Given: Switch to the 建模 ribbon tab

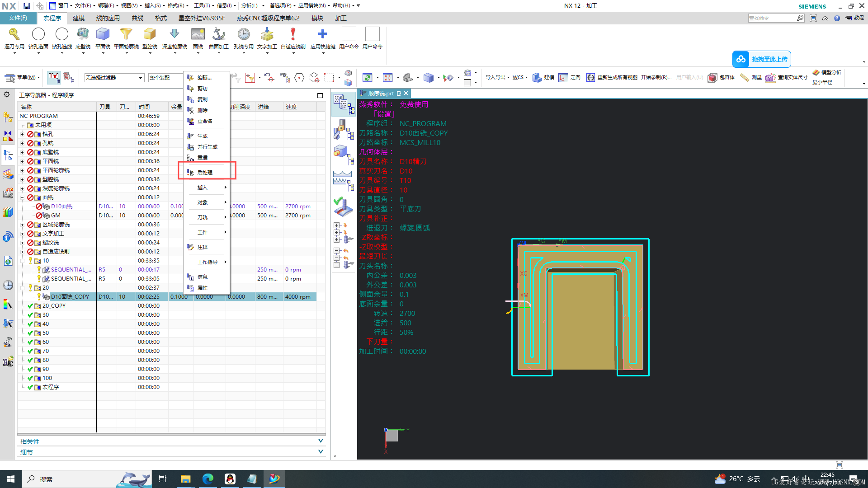Looking at the screenshot, I should 79,18.
